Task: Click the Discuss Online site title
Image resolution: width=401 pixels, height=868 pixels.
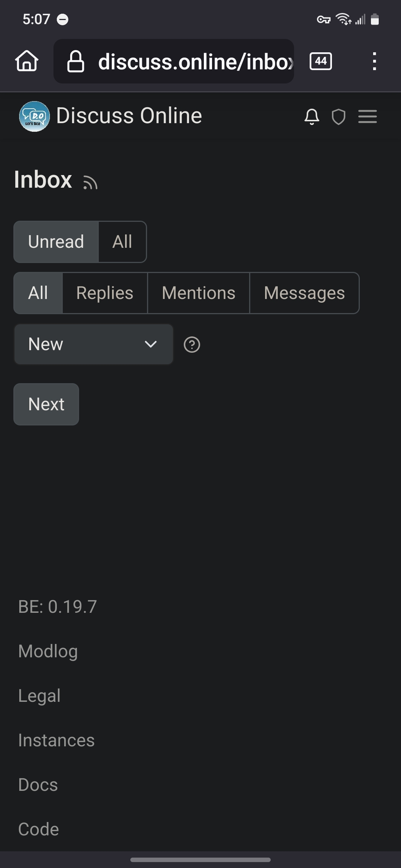Action: pyautogui.click(x=129, y=116)
